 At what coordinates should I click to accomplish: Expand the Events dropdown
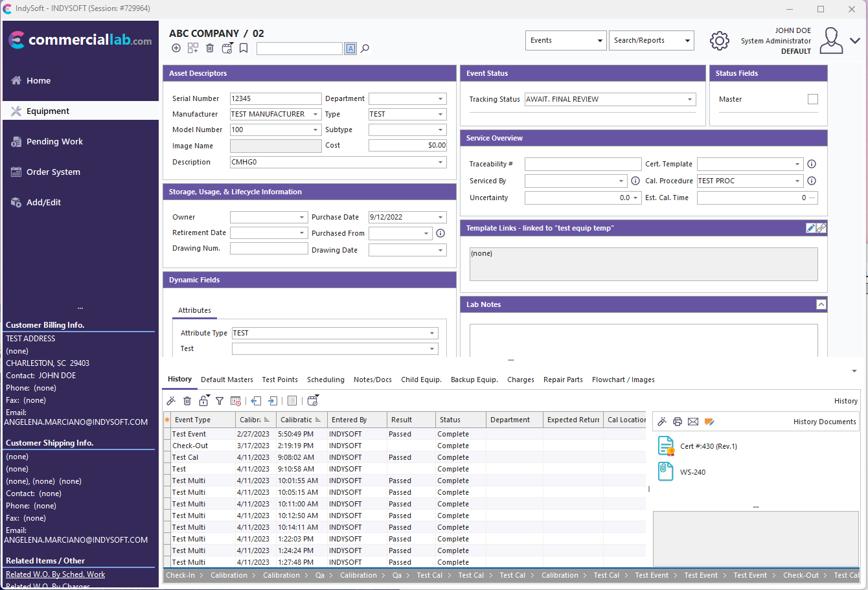tap(600, 41)
